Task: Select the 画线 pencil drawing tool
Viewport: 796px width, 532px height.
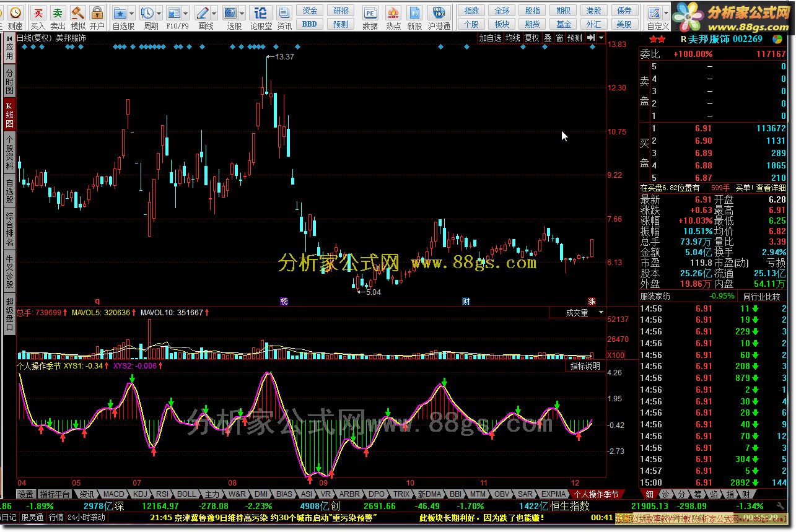Action: pos(203,12)
